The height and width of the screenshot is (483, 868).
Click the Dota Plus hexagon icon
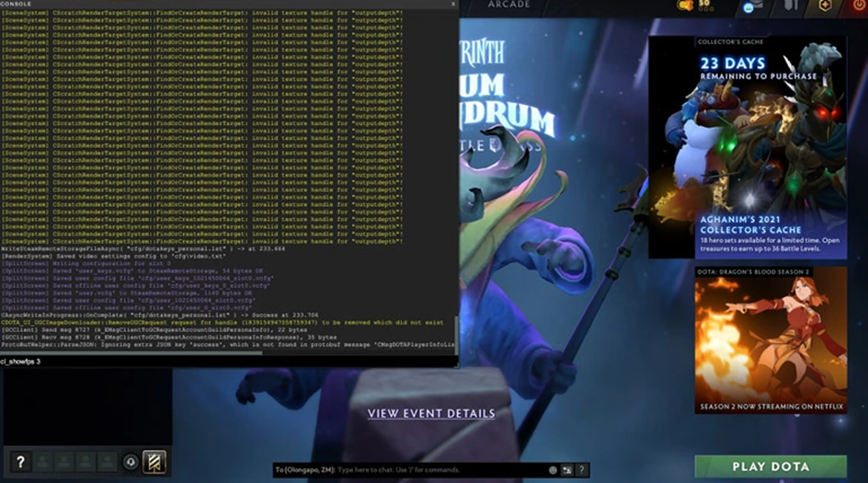point(825,6)
